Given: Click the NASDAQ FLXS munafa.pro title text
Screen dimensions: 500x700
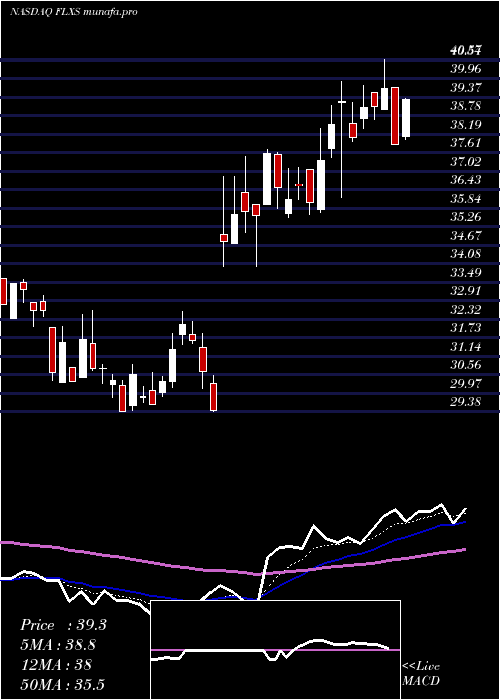Looking at the screenshot, I should coord(74,12).
